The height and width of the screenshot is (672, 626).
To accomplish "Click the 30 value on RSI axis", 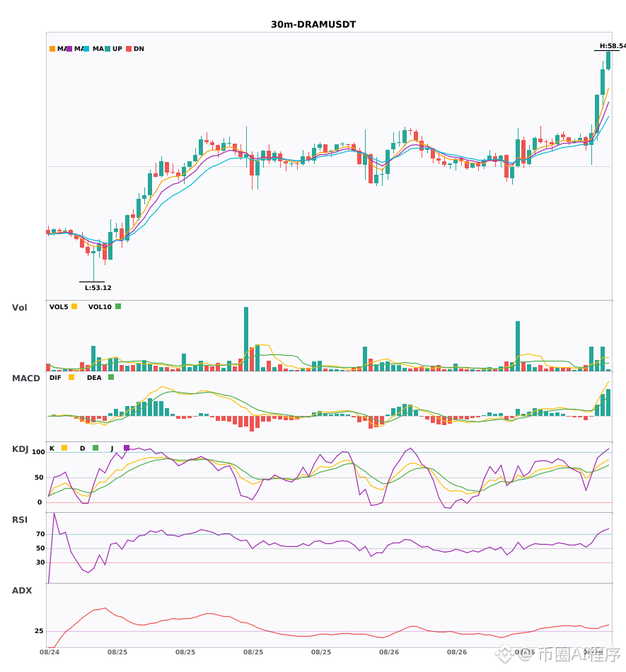I will click(x=41, y=562).
